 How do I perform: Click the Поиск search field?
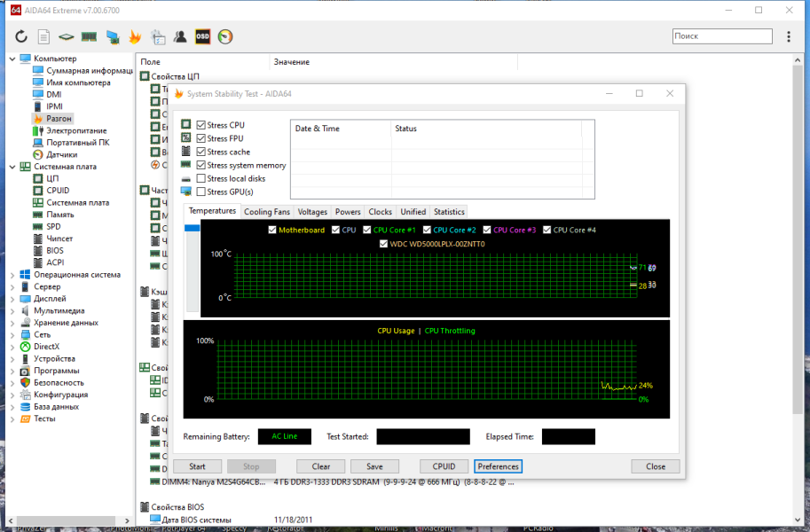(x=722, y=36)
